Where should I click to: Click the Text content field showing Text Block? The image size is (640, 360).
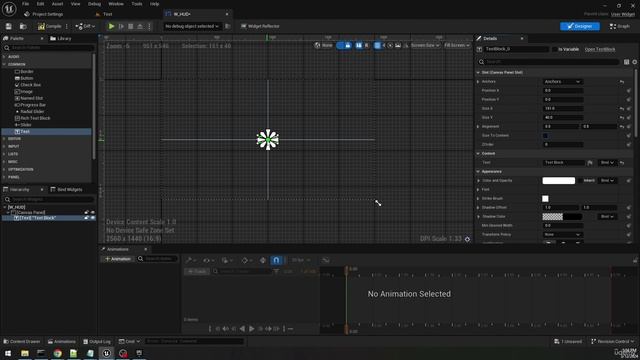564,162
